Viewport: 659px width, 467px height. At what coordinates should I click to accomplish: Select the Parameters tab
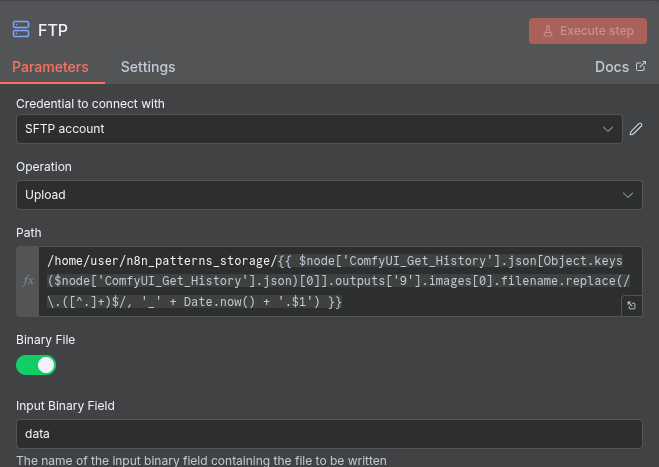pos(50,67)
